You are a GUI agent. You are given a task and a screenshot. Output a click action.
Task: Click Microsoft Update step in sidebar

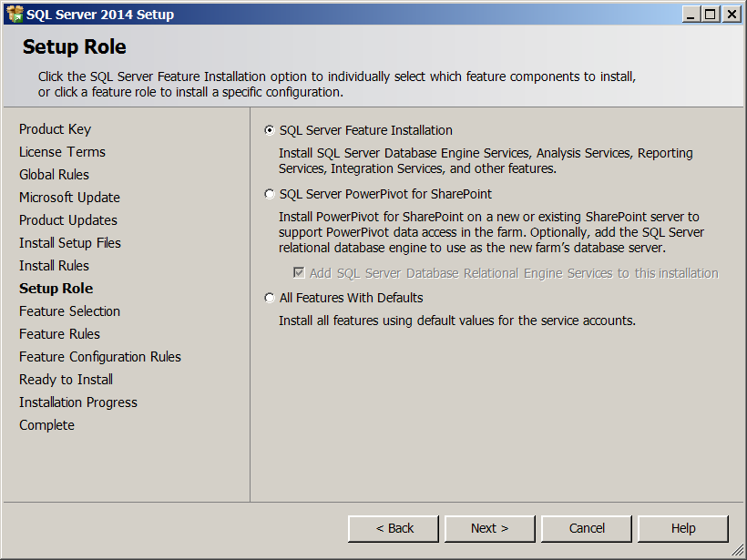[69, 198]
